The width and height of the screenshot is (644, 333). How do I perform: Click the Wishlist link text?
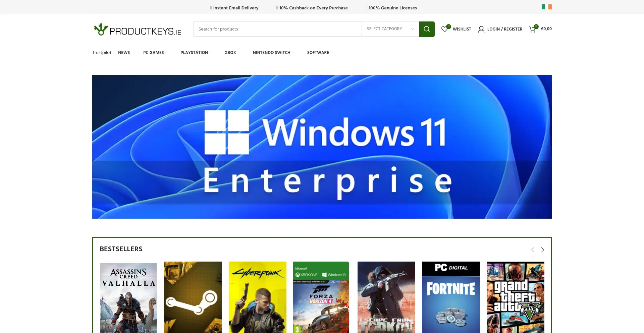(x=462, y=29)
